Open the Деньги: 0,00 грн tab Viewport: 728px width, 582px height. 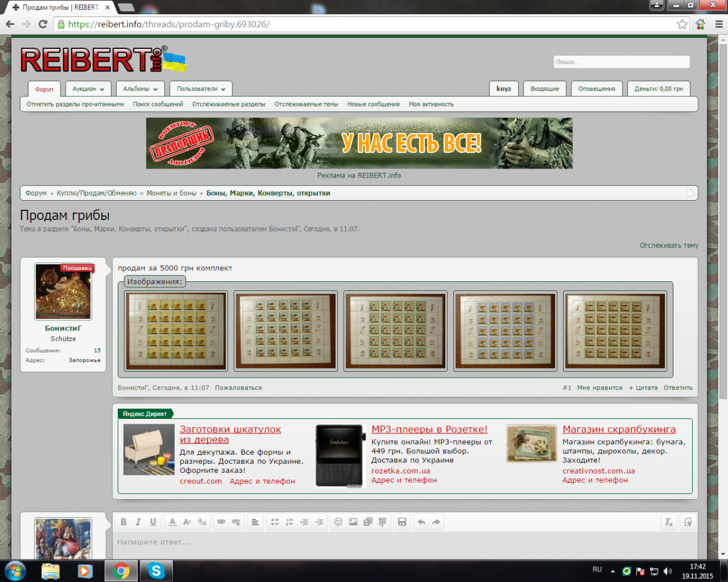coord(659,89)
